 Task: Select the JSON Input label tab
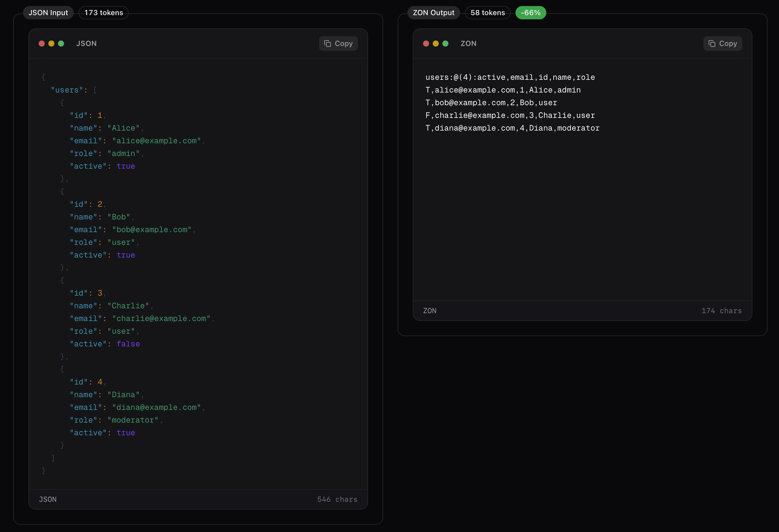pos(48,13)
